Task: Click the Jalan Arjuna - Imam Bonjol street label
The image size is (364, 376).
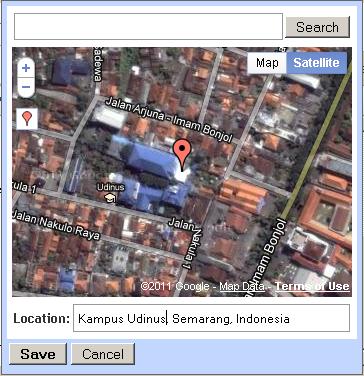Action: (168, 121)
